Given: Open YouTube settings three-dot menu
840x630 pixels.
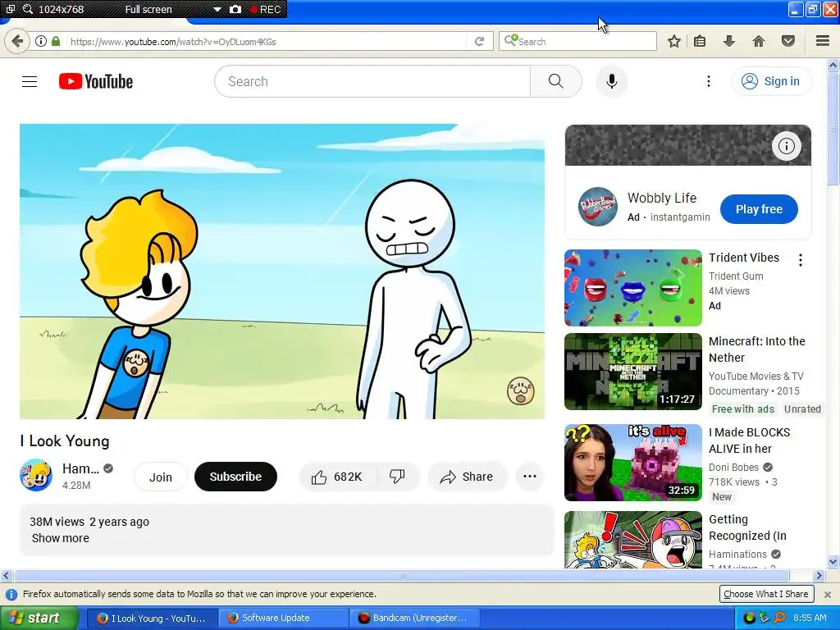Looking at the screenshot, I should click(x=709, y=81).
